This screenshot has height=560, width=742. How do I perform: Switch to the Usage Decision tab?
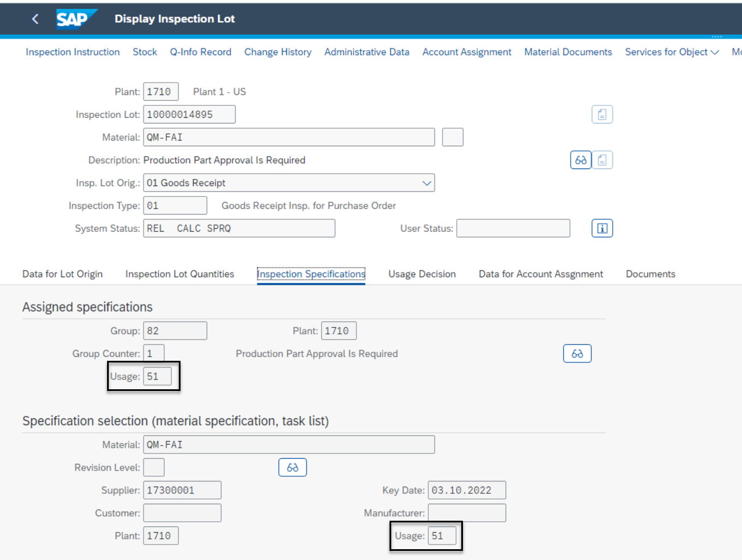pyautogui.click(x=422, y=274)
